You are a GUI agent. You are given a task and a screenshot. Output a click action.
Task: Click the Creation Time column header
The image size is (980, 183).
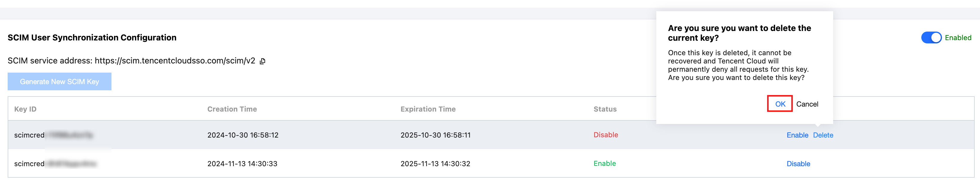point(232,109)
